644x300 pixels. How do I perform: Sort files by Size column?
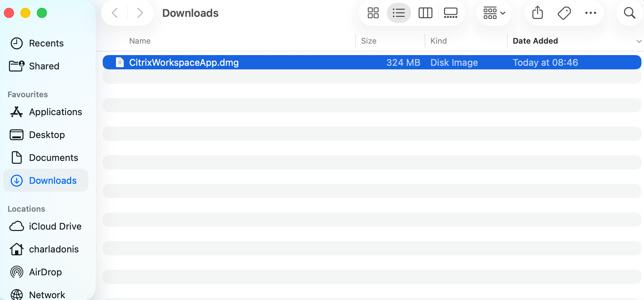[369, 41]
